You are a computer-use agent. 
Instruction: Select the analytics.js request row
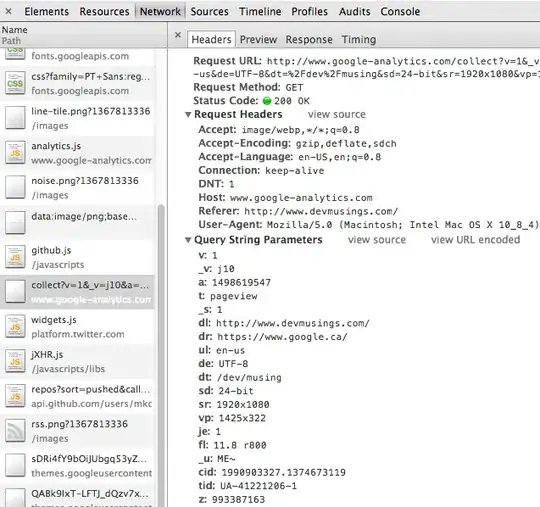tap(77, 153)
